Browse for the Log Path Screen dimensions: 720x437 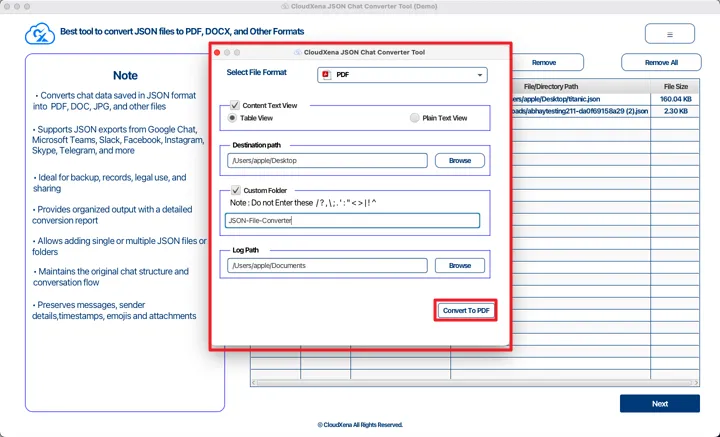(x=459, y=265)
